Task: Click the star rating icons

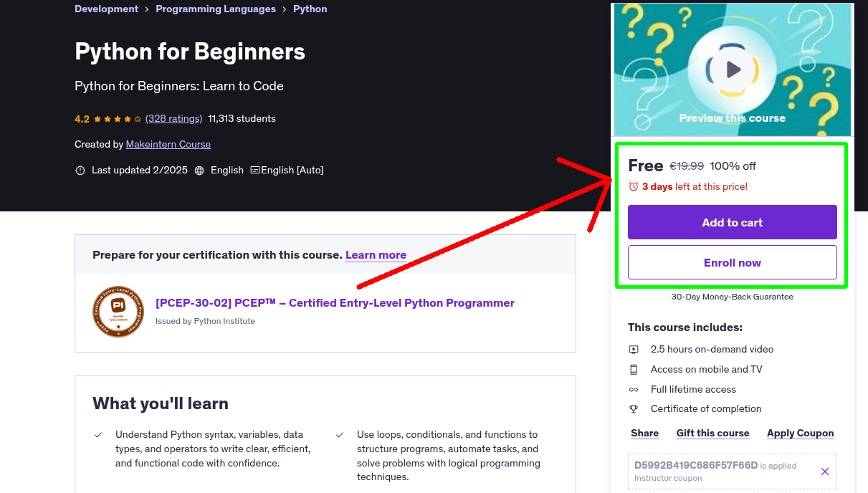Action: 117,119
